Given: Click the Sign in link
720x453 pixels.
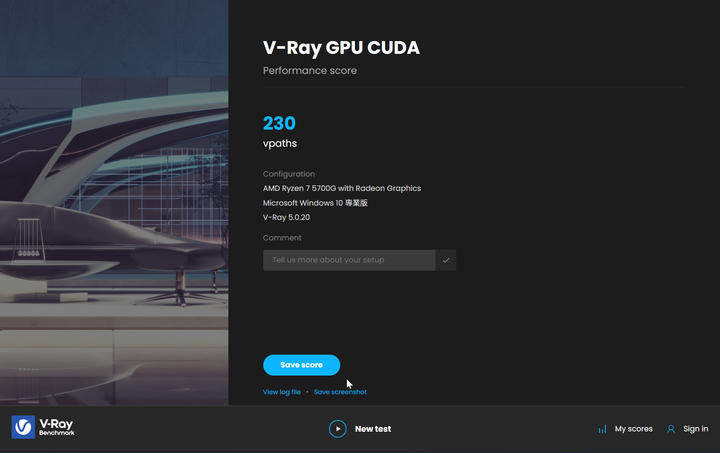Looking at the screenshot, I should (x=695, y=429).
